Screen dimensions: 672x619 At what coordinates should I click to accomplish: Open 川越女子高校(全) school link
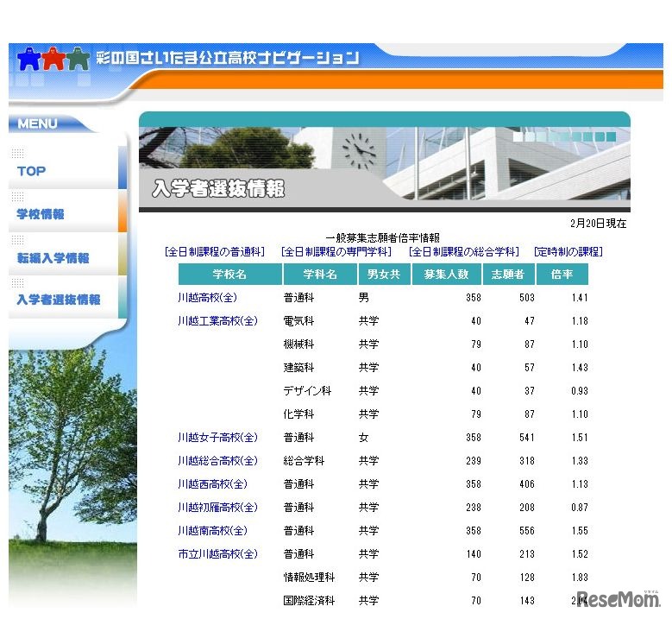click(x=217, y=438)
